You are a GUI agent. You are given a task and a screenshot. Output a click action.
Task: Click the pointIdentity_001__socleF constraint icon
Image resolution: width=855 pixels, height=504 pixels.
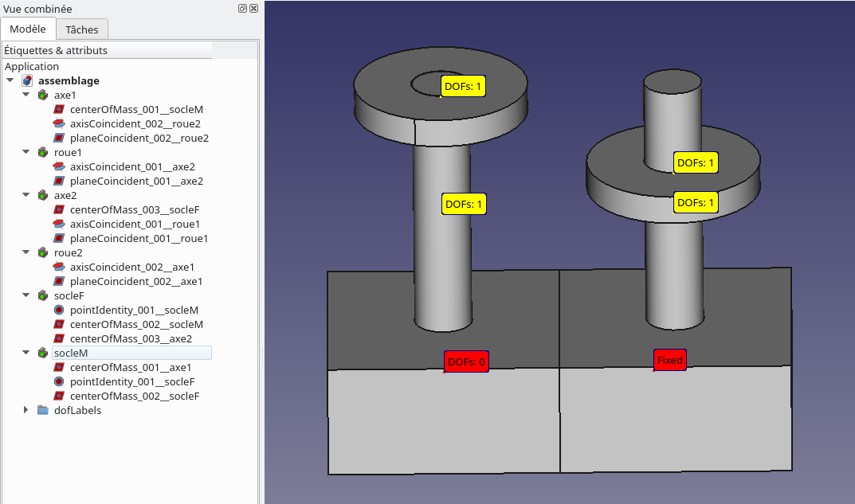[x=59, y=382]
